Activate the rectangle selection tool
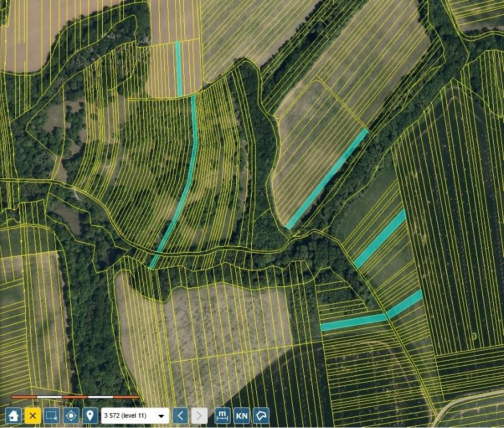 (x=51, y=415)
